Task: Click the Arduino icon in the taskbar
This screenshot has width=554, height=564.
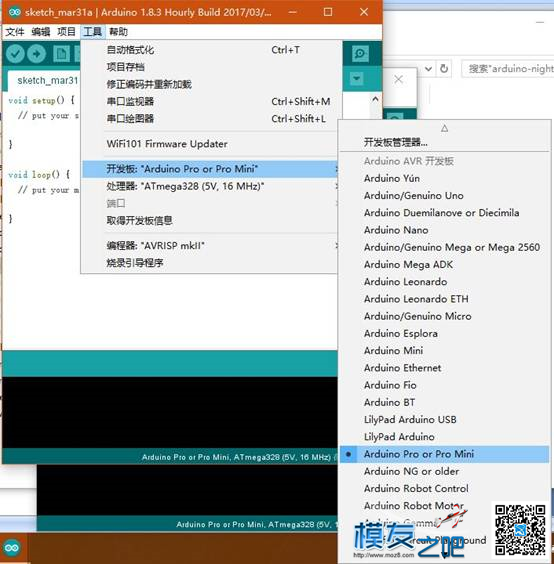Action: [x=12, y=548]
